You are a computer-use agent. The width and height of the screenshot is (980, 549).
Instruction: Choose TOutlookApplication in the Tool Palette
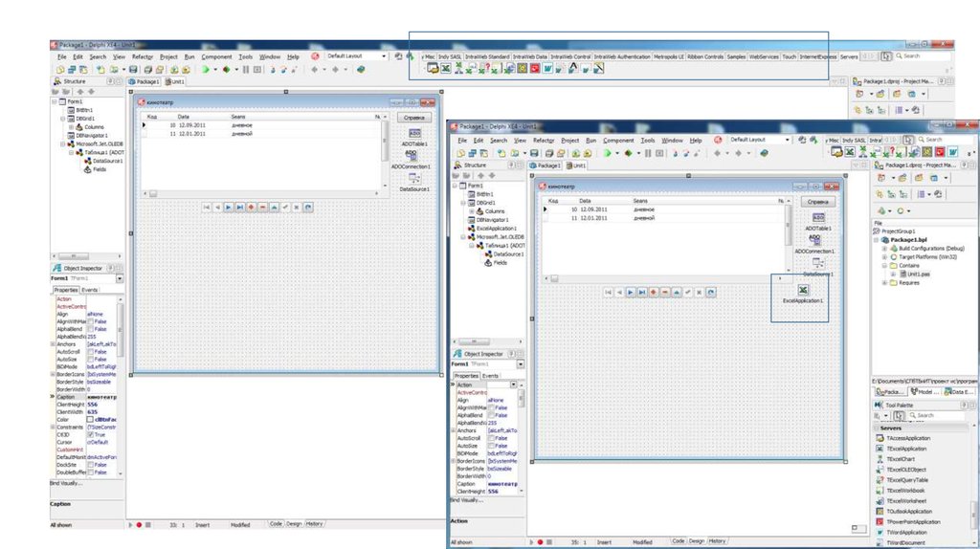[x=908, y=511]
